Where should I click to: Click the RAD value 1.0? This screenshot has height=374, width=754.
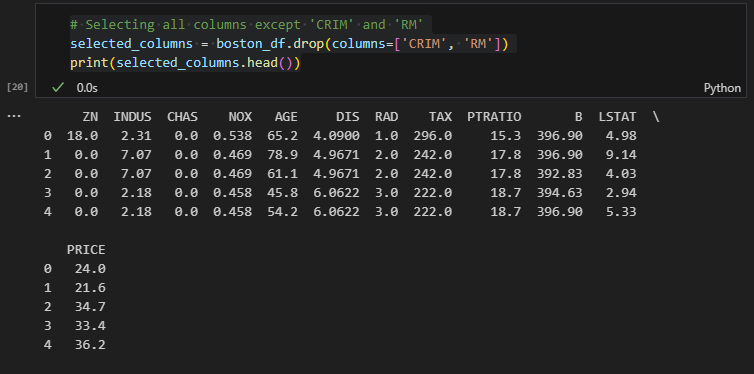386,136
